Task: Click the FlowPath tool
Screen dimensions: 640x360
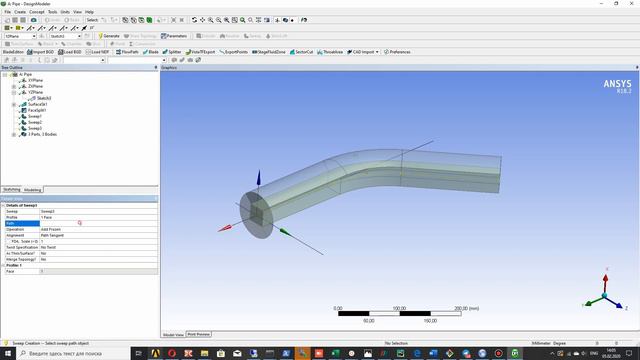Action: 127,52
